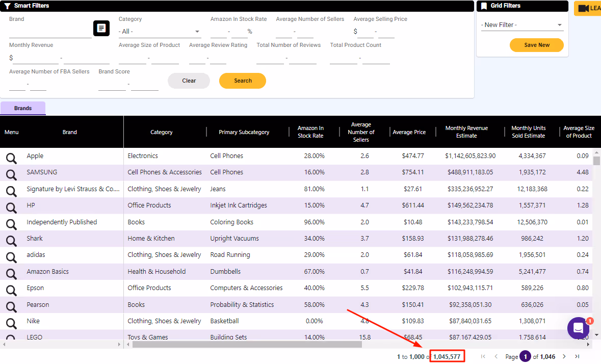The height and width of the screenshot is (364, 601).
Task: Click Average Selling Price minimum field
Action: click(365, 32)
